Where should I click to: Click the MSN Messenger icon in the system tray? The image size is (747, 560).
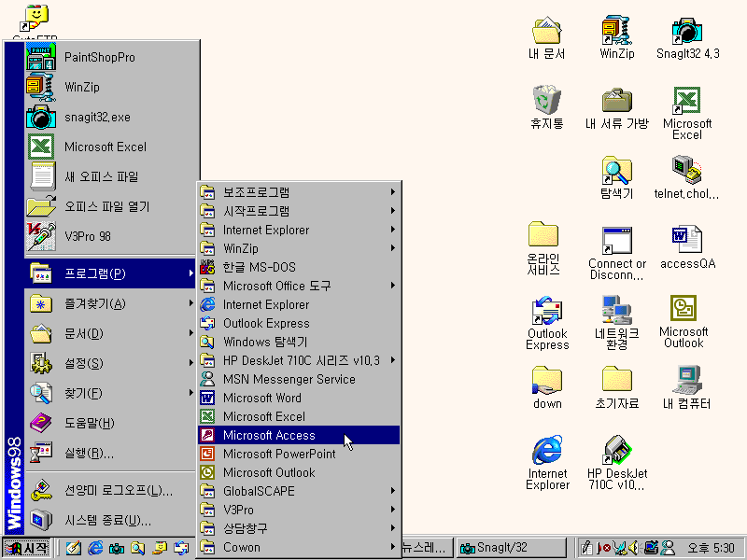click(669, 548)
